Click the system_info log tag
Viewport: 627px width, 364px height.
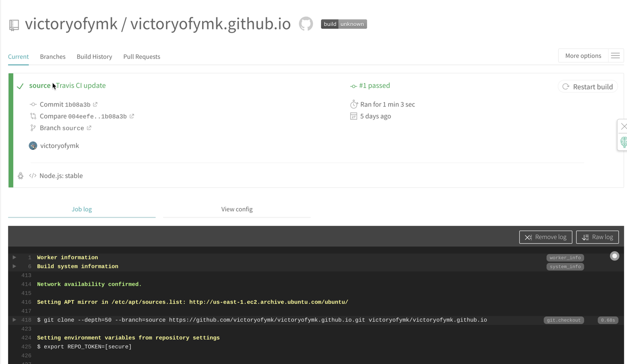[565, 266]
